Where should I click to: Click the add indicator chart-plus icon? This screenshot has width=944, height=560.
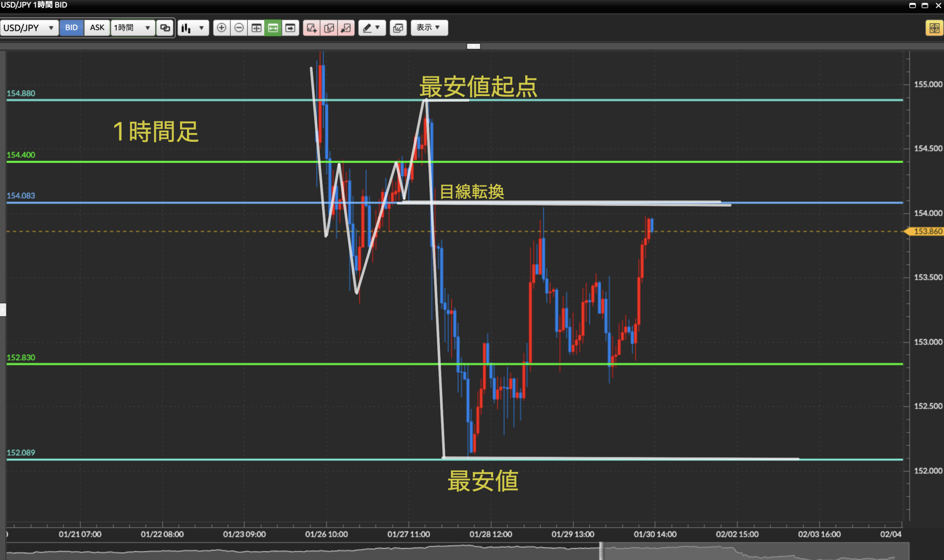click(x=312, y=28)
